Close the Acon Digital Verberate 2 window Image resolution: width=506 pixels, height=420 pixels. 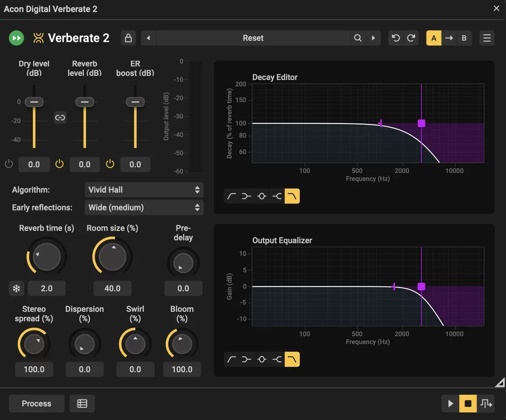[496, 9]
